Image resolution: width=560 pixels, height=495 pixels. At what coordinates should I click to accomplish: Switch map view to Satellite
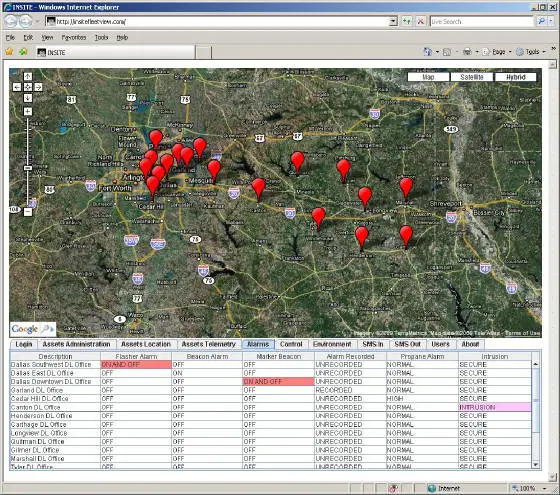tap(472, 77)
